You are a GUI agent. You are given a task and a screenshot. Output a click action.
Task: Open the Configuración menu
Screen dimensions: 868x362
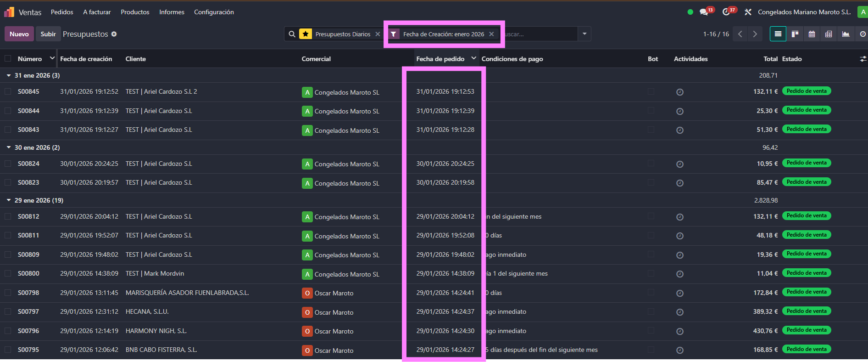coord(214,12)
